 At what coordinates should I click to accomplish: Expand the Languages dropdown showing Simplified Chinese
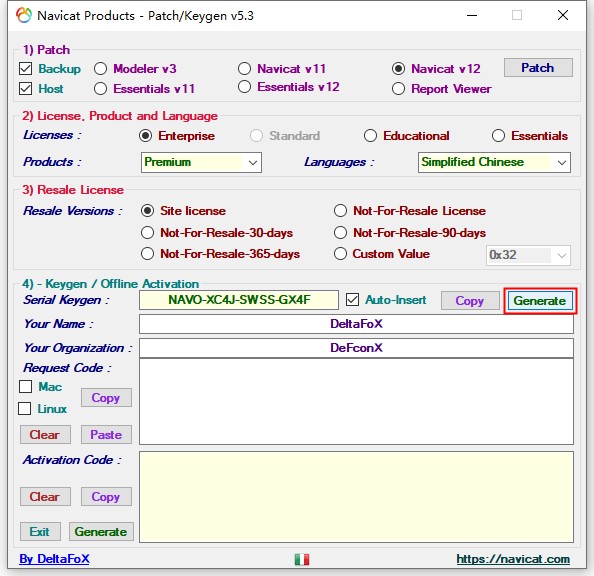[494, 162]
